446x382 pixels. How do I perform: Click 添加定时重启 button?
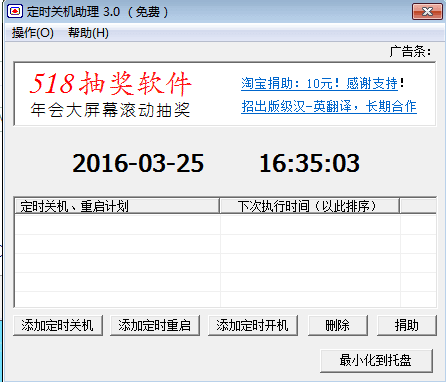point(155,325)
